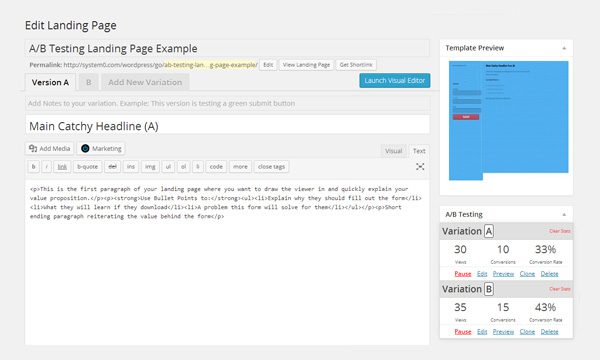Select the Version A tab
This screenshot has height=360, width=600.
click(50, 82)
